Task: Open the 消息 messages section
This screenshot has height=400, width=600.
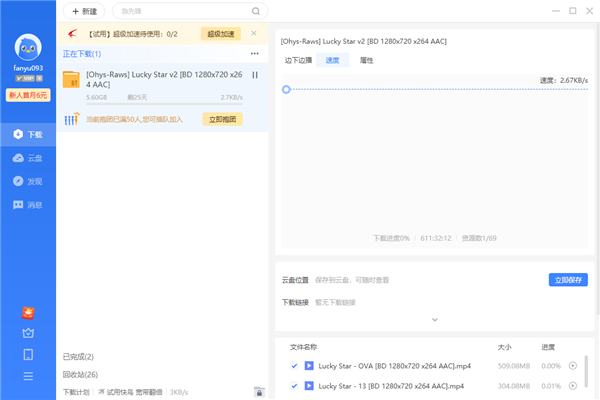Action: pos(28,205)
